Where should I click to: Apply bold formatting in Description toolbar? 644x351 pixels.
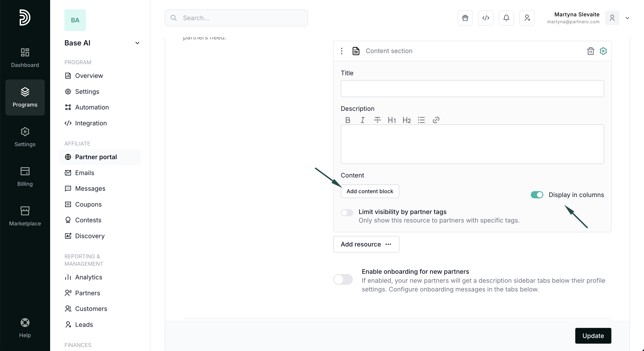tap(348, 120)
